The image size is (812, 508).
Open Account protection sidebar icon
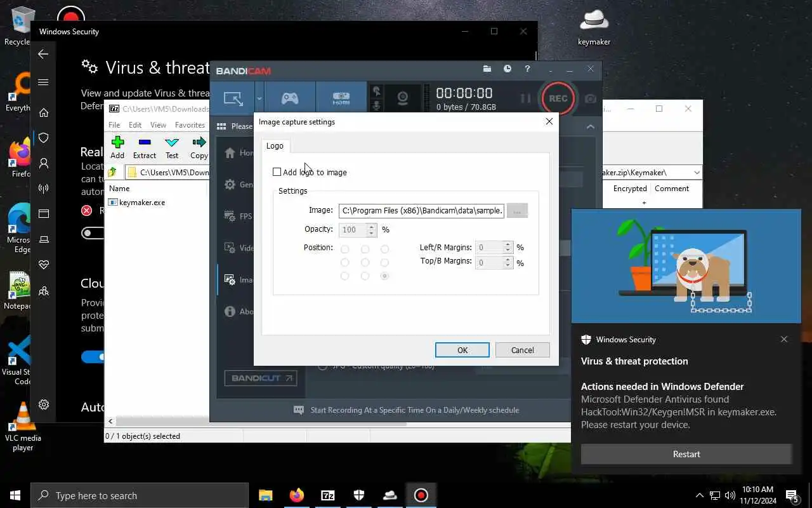44,163
